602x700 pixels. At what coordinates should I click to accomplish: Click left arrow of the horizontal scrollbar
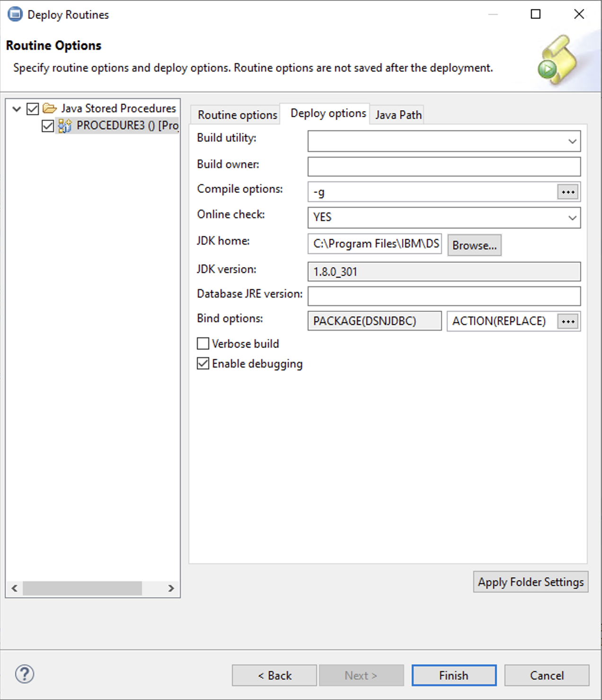click(x=15, y=588)
